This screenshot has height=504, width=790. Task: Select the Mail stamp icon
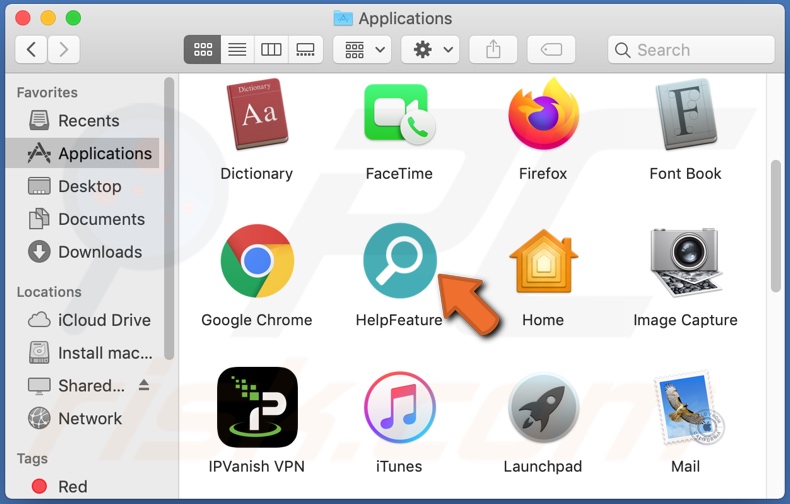pyautogui.click(x=687, y=407)
